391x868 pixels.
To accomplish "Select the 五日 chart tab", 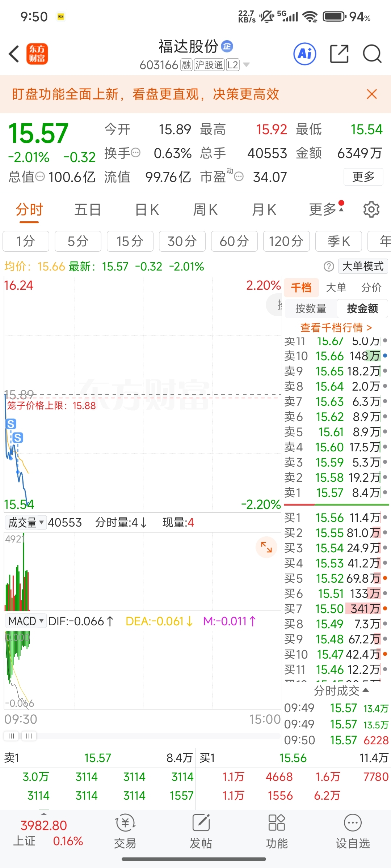I will [88, 209].
